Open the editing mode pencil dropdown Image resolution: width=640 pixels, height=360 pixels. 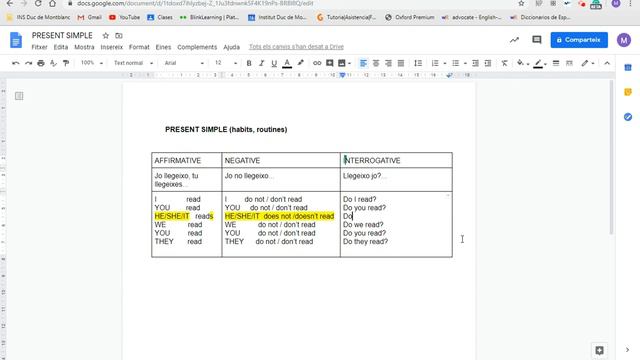click(x=588, y=63)
